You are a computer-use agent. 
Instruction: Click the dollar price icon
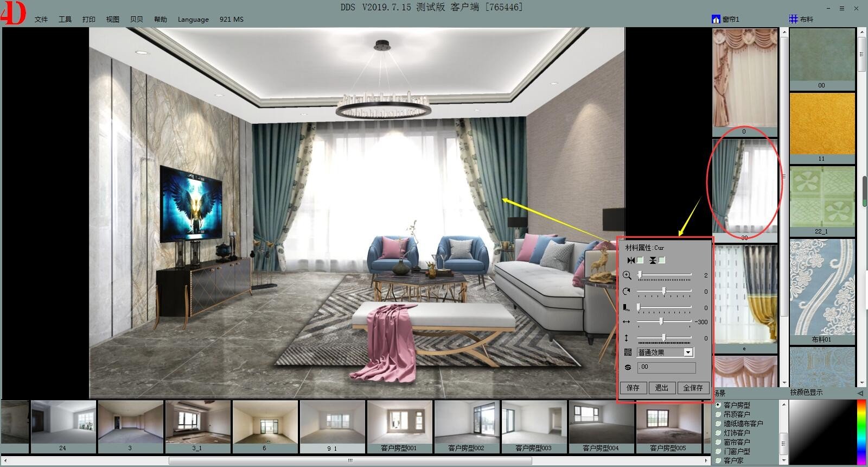click(628, 368)
